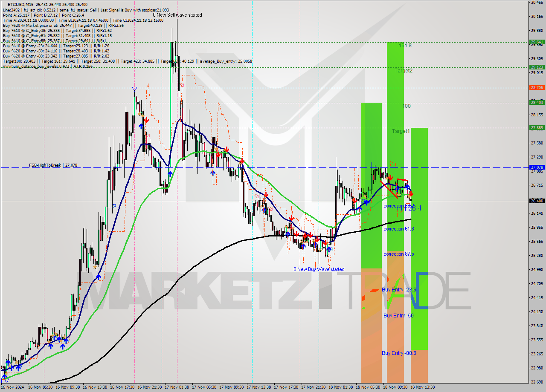Click the green 29.641 price tag
Image resolution: width=546 pixels, height=392 pixels.
[537, 42]
